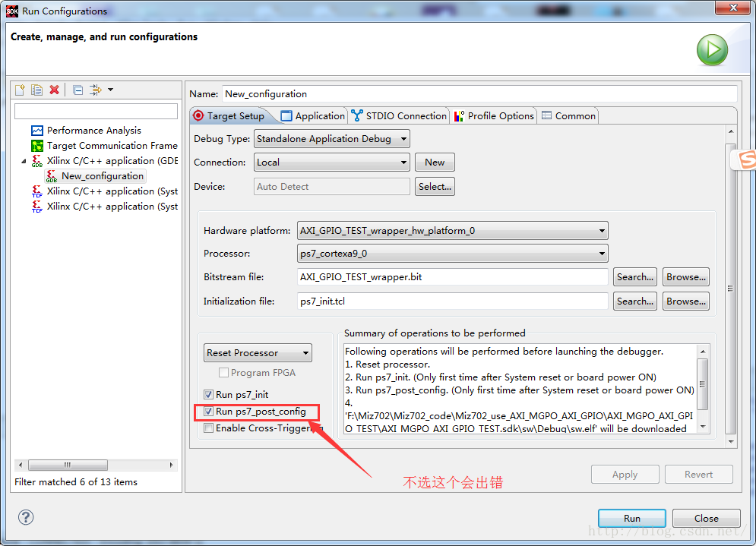Screen dimensions: 756x546
Task: Click the Apply button
Action: coord(625,475)
